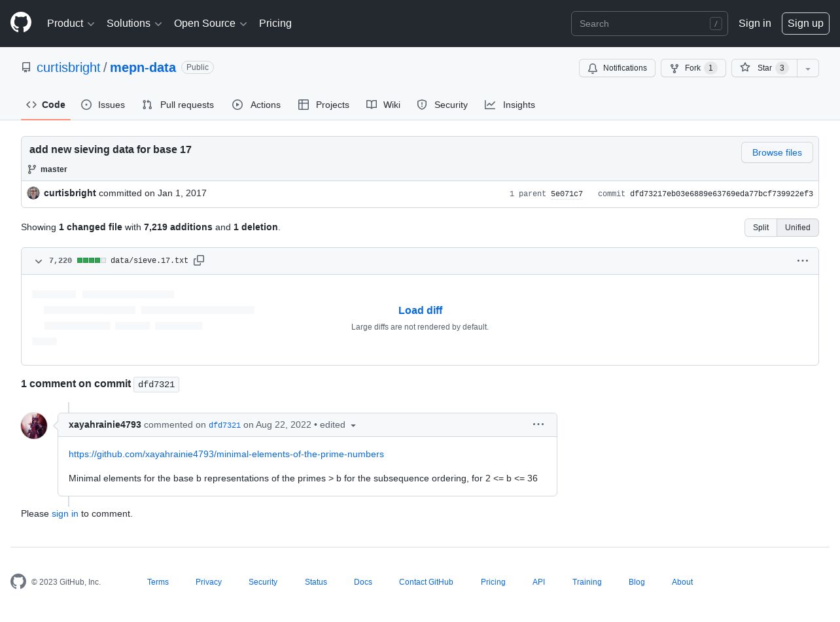Open the Solutions dropdown menu
Screen dimensions: 840x622
(134, 24)
